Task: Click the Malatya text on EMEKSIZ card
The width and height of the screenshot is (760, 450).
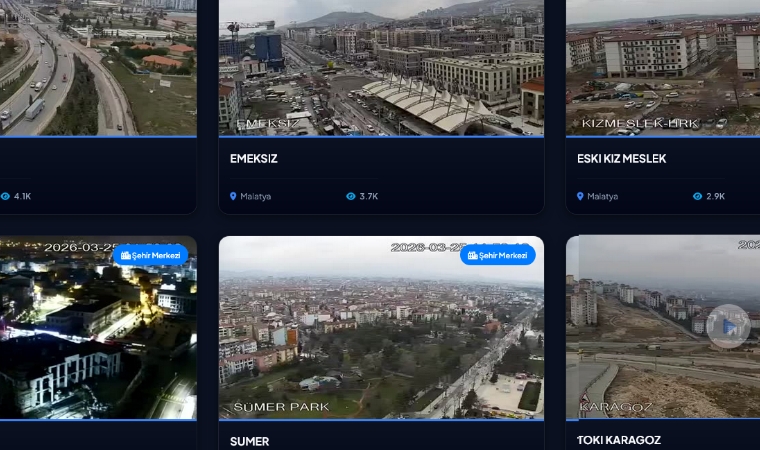Action: point(255,196)
